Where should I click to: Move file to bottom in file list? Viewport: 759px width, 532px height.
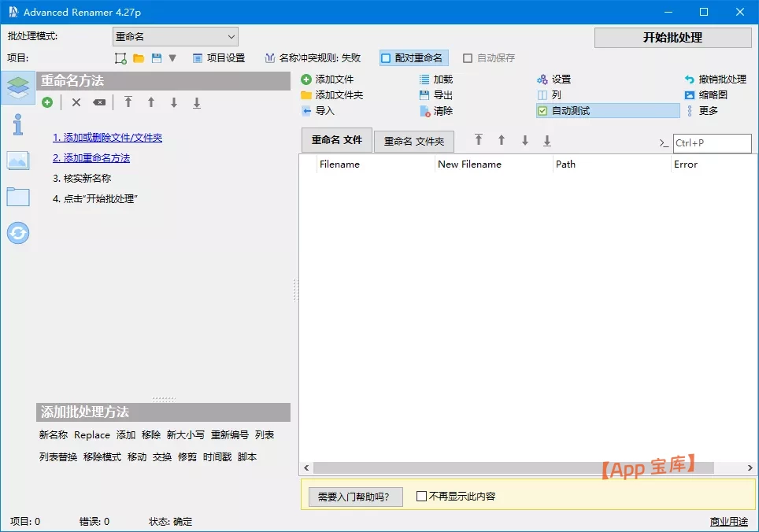tap(547, 141)
